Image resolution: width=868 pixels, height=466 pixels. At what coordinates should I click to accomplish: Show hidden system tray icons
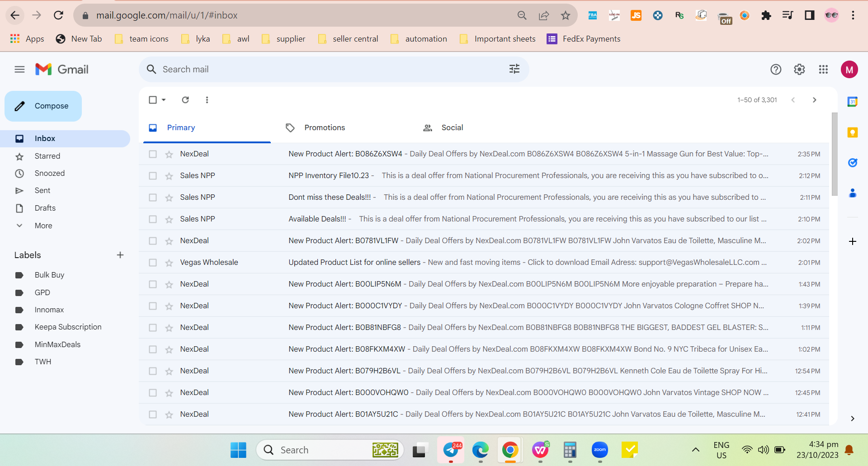696,450
